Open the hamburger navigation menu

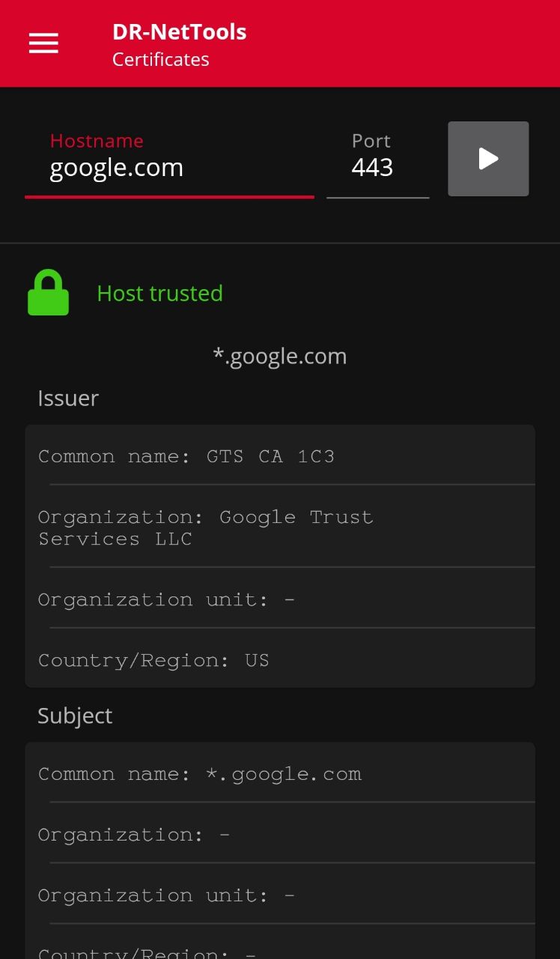pyautogui.click(x=43, y=43)
